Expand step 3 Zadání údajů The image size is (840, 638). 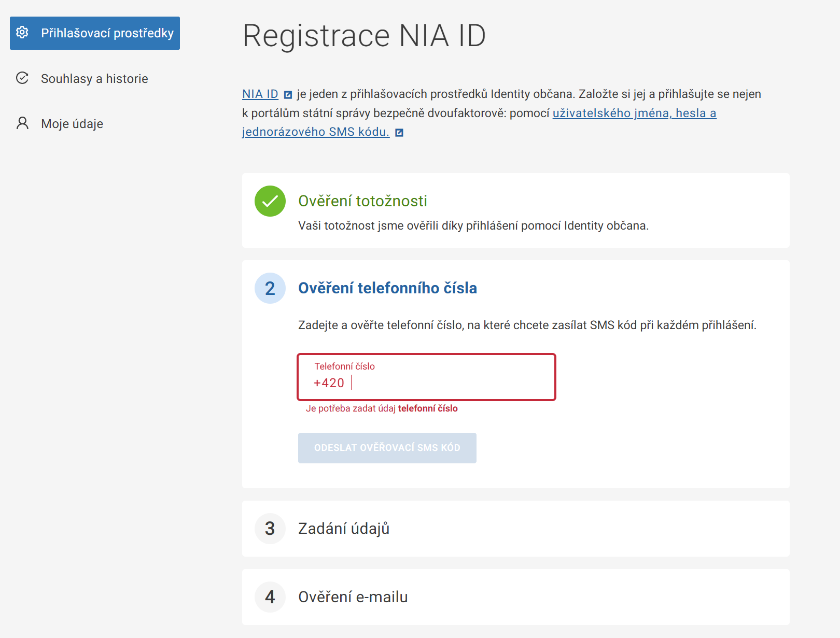point(516,529)
